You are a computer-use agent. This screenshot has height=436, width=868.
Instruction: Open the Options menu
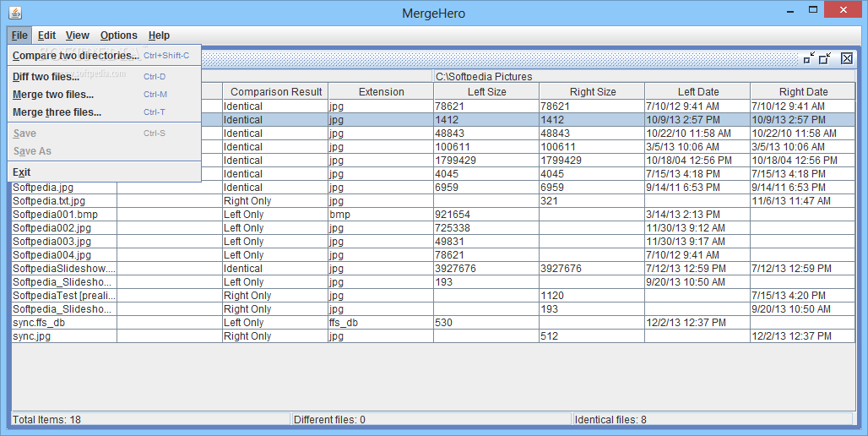pos(118,35)
